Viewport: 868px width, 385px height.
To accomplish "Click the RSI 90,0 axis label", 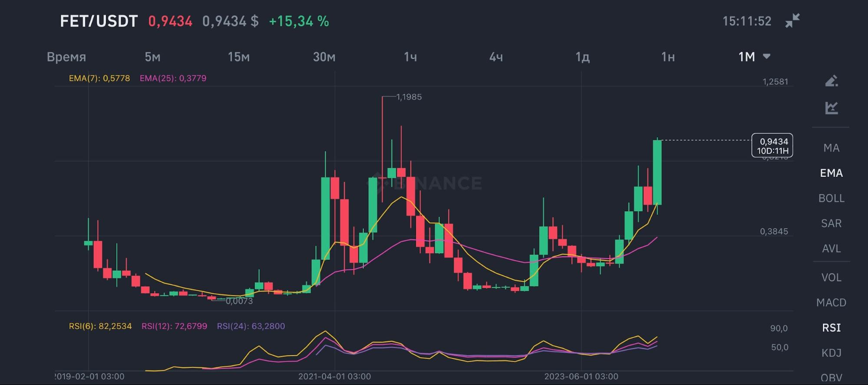I will tap(779, 329).
